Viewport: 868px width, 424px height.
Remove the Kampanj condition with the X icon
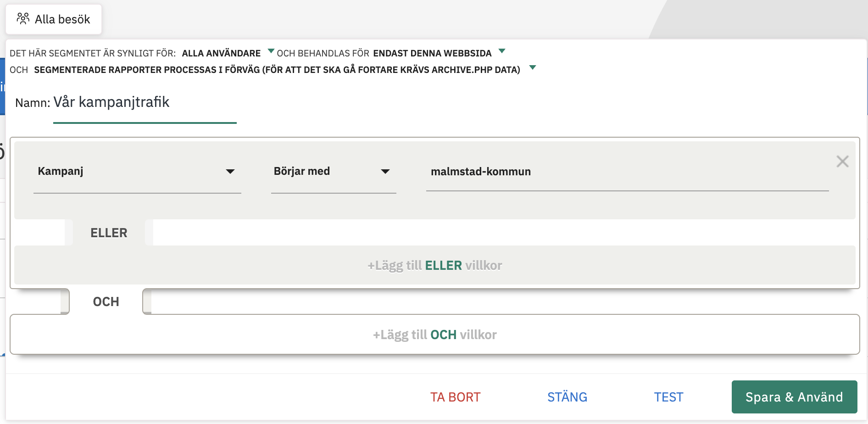tap(842, 162)
